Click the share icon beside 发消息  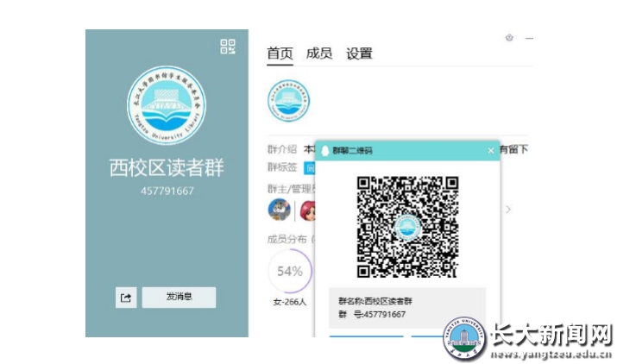click(126, 298)
